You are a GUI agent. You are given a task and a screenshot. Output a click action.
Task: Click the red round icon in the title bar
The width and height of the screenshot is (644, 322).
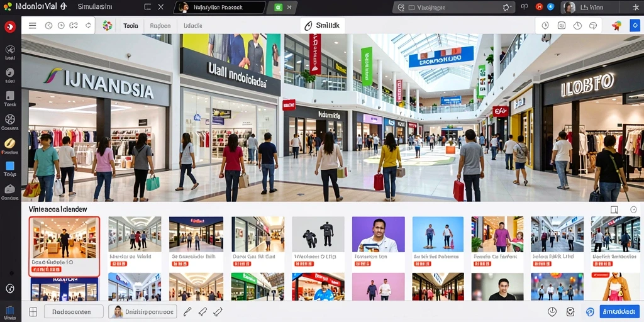(539, 7)
